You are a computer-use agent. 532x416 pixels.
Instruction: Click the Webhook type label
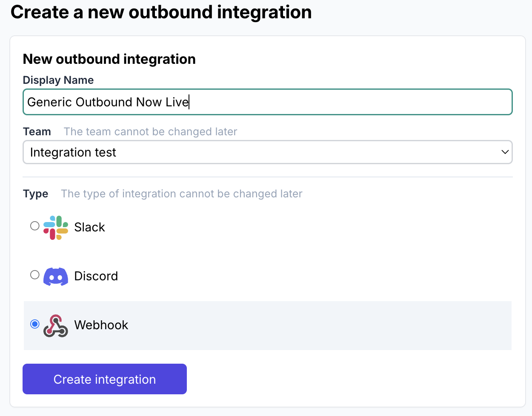point(101,325)
